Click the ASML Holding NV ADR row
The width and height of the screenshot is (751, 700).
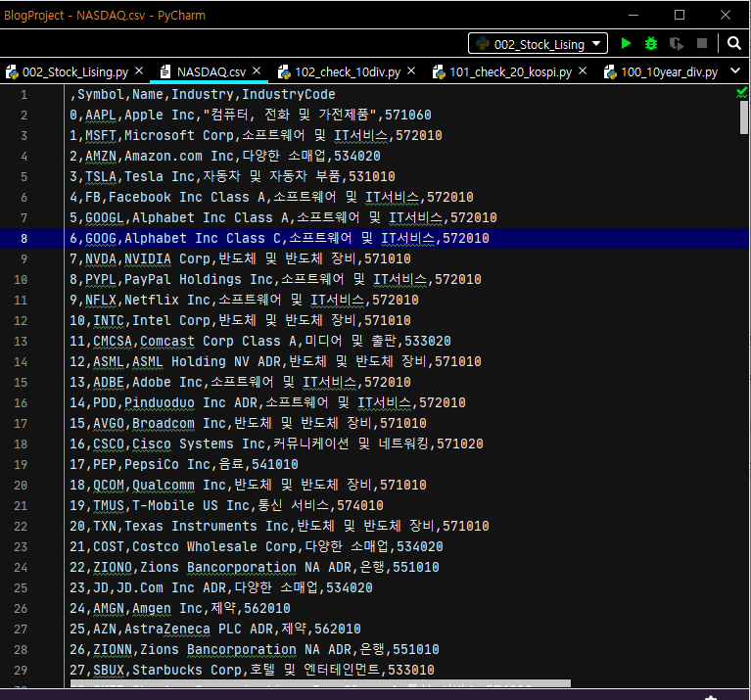(x=275, y=362)
